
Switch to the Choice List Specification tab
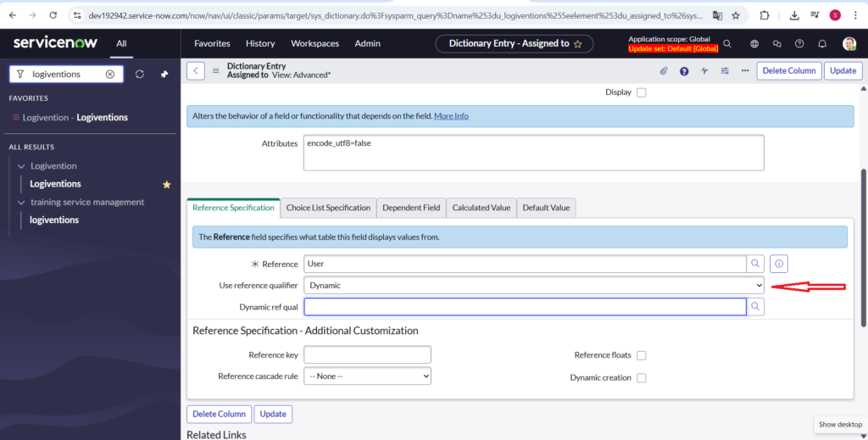click(328, 208)
